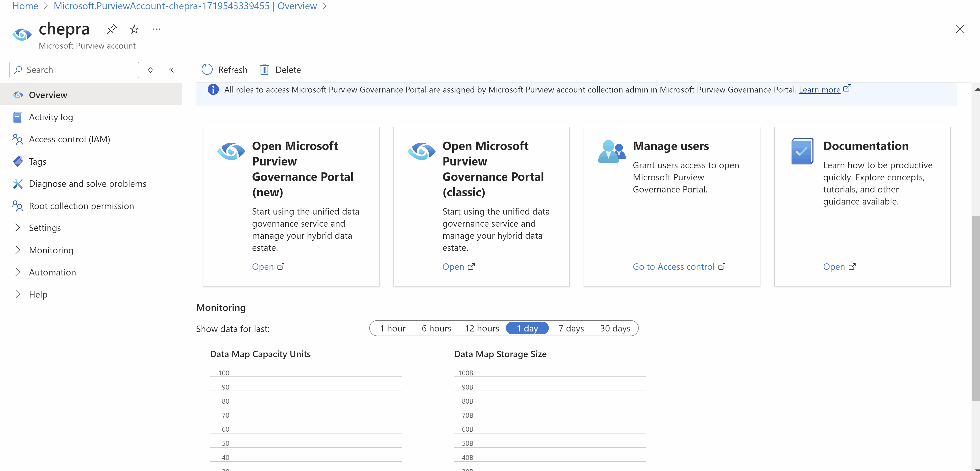The width and height of the screenshot is (980, 471).
Task: Open the Activity log menu item
Action: 91,117
